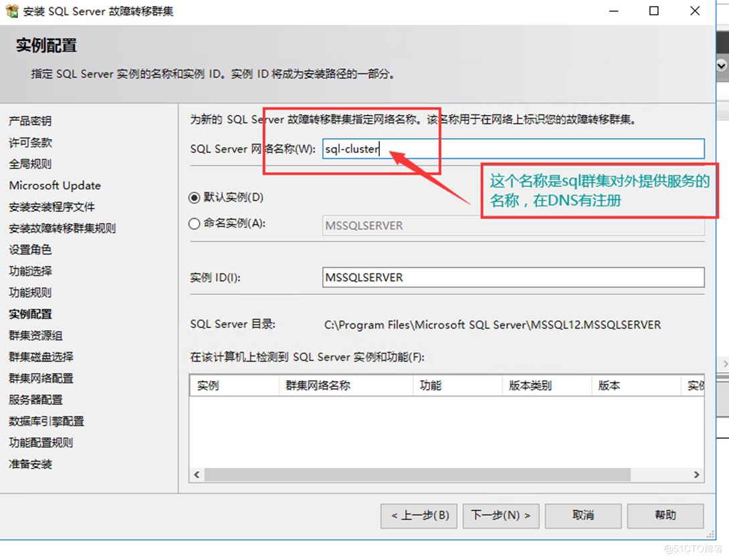729x560 pixels.
Task: Select 功能选择 in the sidebar
Action: pyautogui.click(x=31, y=271)
